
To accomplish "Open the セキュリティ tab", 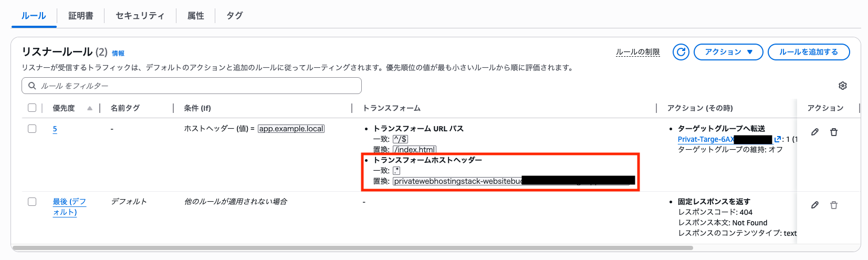I will 140,16.
